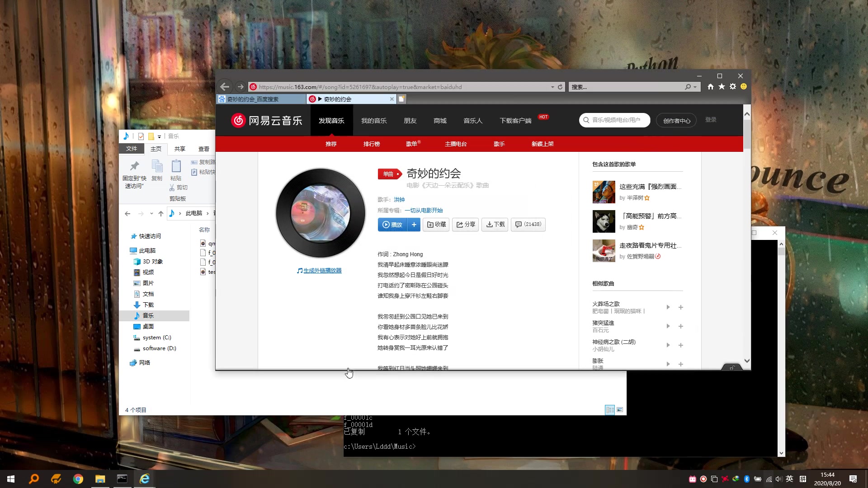This screenshot has width=868, height=488.
Task: Switch to details view in Explorer status bar
Action: pyautogui.click(x=609, y=409)
